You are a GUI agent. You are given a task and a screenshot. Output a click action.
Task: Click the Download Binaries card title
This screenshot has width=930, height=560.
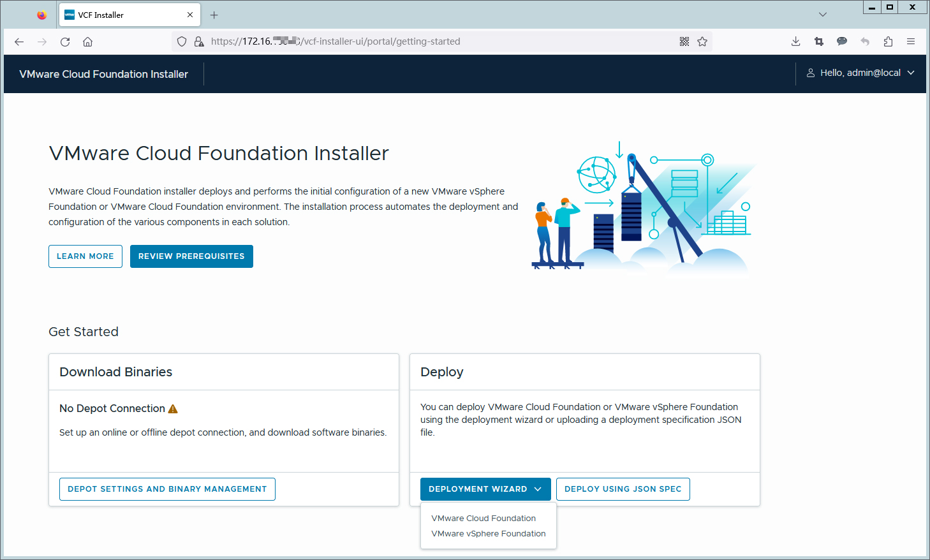[x=116, y=372]
